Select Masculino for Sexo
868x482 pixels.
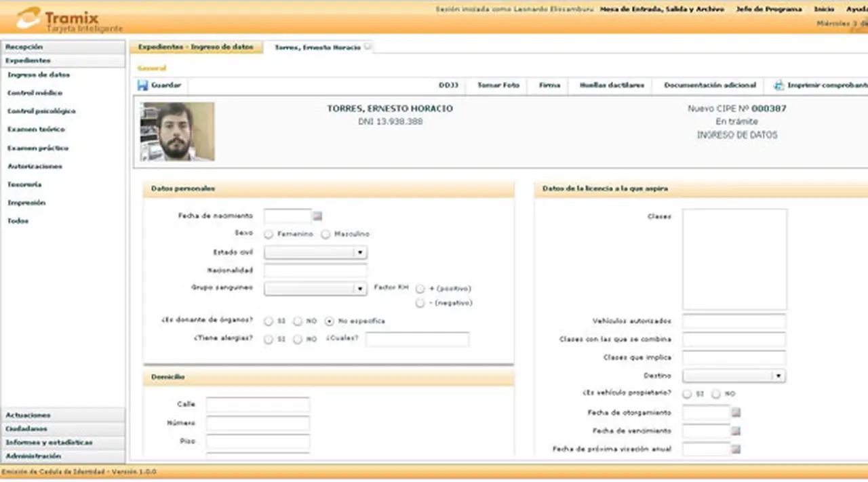pos(325,234)
